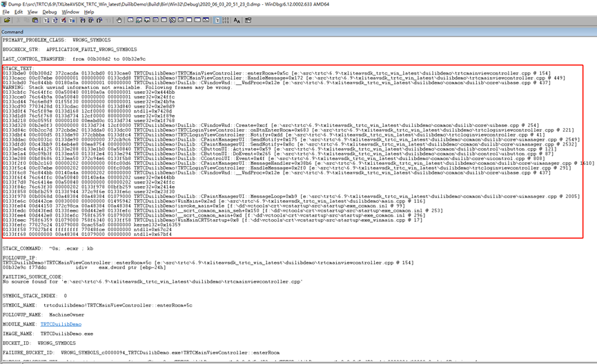Select the Command window title bar

pyautogui.click(x=298, y=32)
